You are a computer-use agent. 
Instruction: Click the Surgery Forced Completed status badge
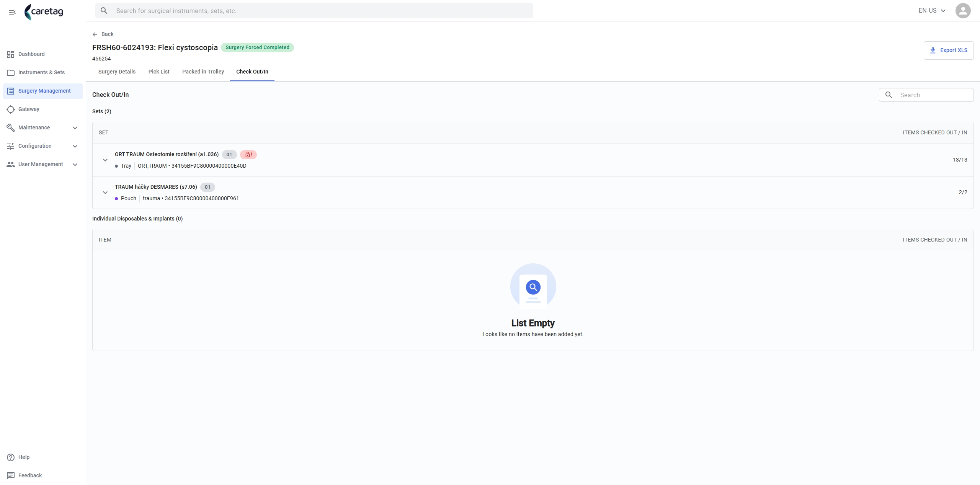tap(257, 47)
